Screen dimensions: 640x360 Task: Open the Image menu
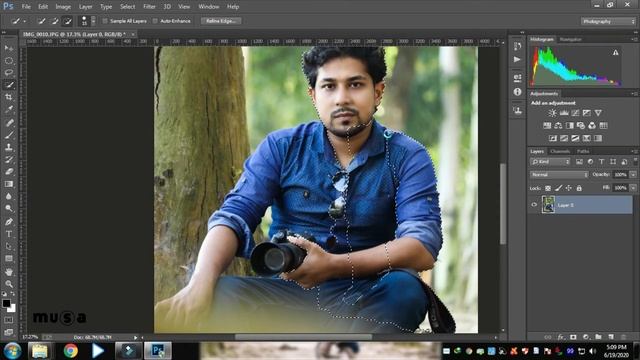[x=63, y=7]
